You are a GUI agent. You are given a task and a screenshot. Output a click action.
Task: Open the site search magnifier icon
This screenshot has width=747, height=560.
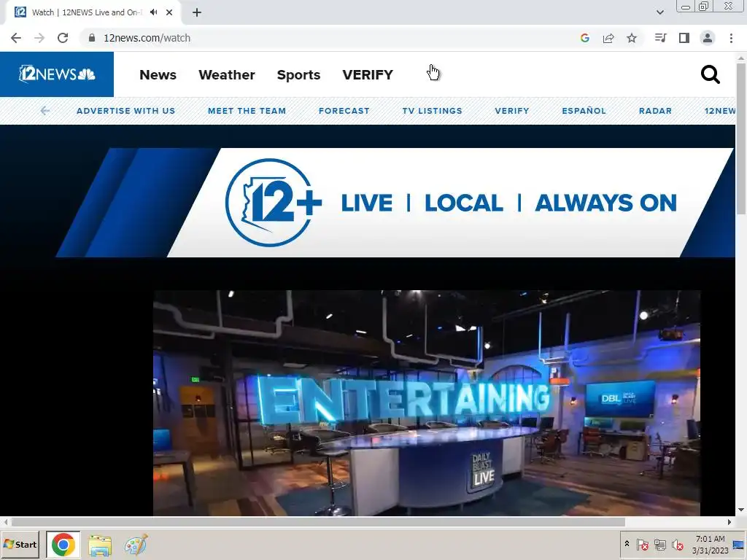710,75
